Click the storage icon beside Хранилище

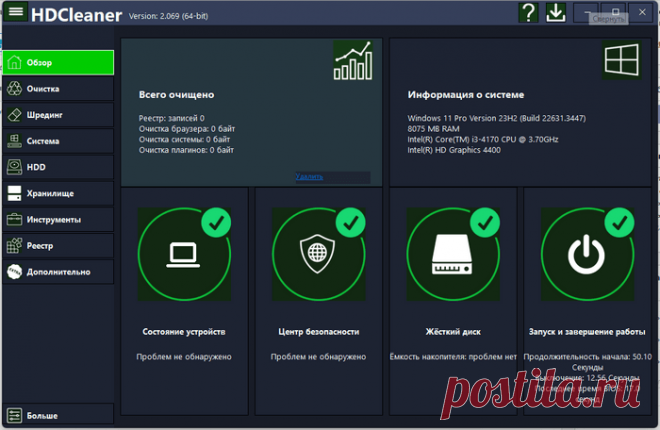click(14, 193)
